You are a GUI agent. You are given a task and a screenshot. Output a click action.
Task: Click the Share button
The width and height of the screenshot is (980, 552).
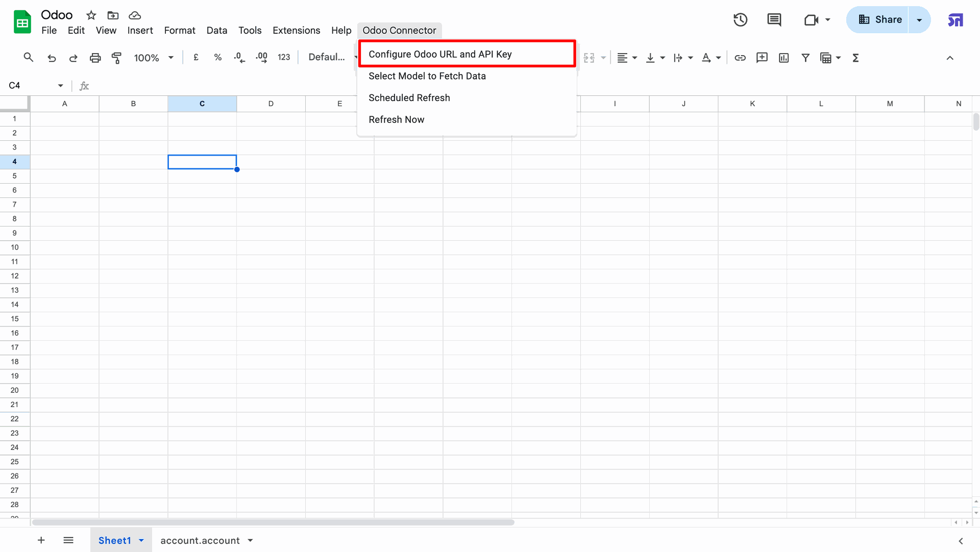(x=880, y=20)
